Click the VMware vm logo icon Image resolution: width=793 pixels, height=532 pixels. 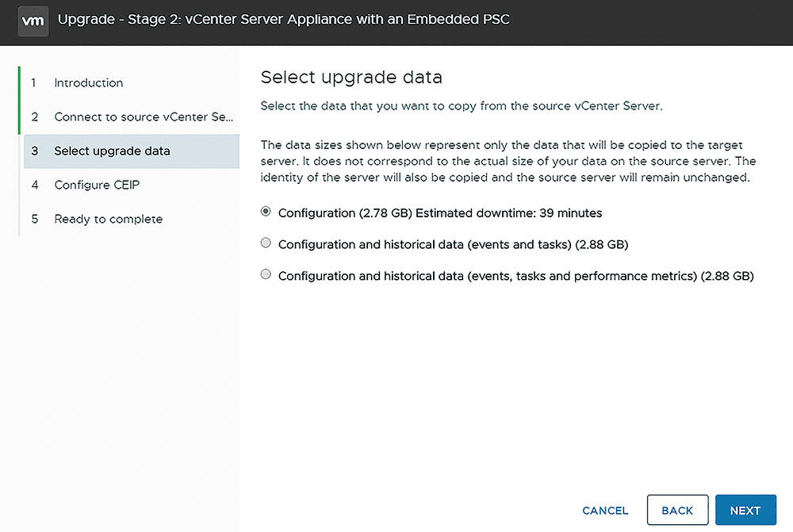[x=33, y=21]
